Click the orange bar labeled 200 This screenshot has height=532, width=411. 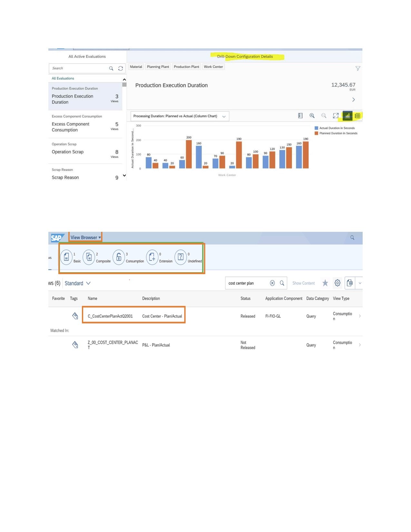point(189,154)
